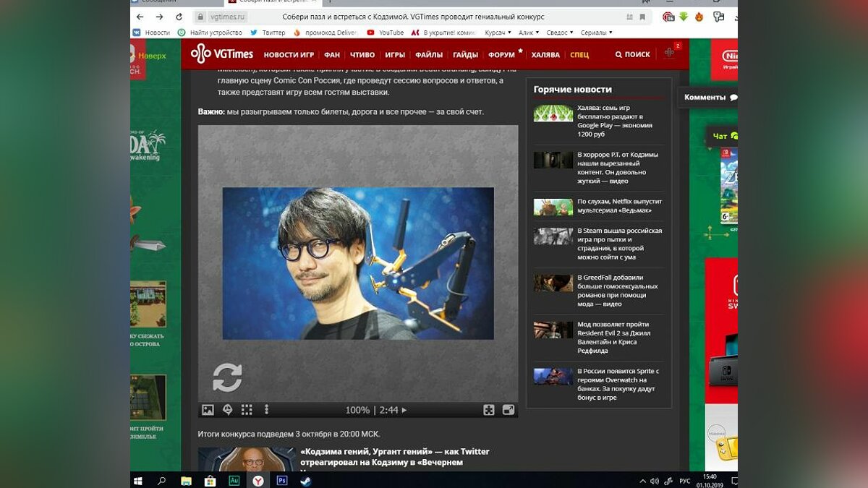Click the puzzle piece icon in toolbar
The height and width of the screenshot is (488, 868).
pos(489,410)
